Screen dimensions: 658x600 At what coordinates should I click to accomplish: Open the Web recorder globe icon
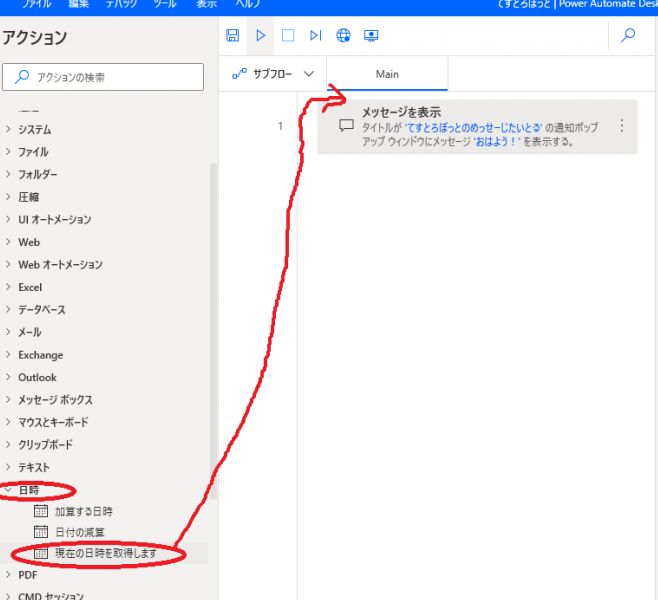(343, 36)
